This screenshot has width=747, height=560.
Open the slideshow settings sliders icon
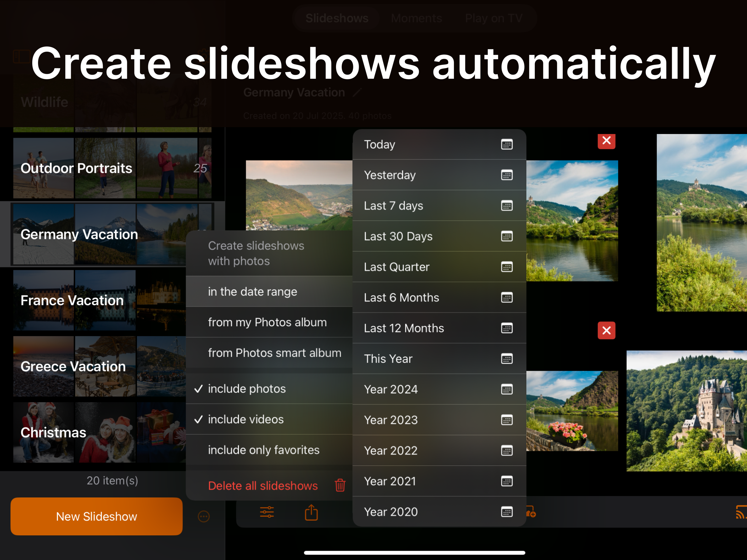coord(267,512)
